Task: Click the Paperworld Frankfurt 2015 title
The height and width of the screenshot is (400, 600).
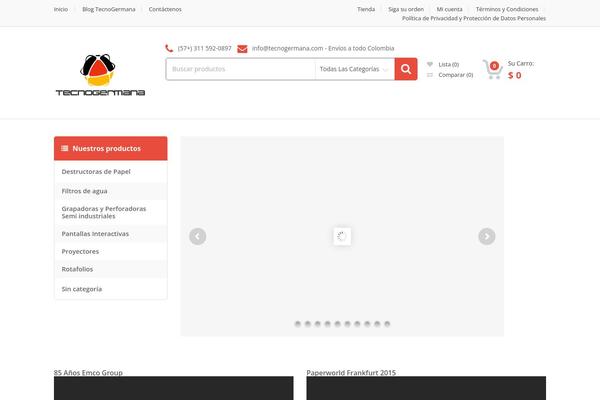Action: click(351, 372)
